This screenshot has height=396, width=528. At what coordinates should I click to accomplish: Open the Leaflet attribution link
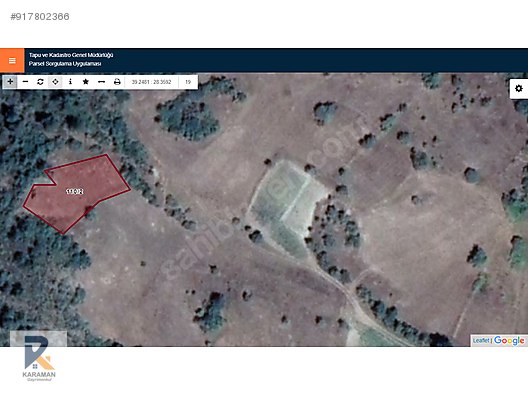(481, 340)
